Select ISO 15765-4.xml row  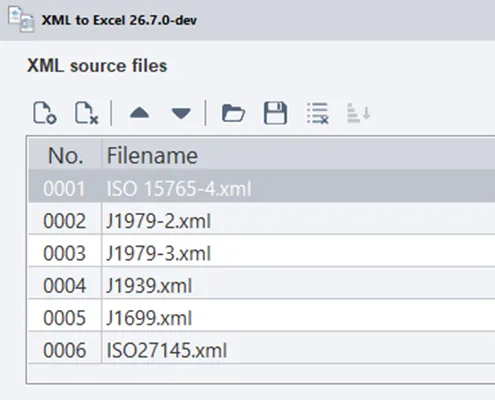(262, 189)
